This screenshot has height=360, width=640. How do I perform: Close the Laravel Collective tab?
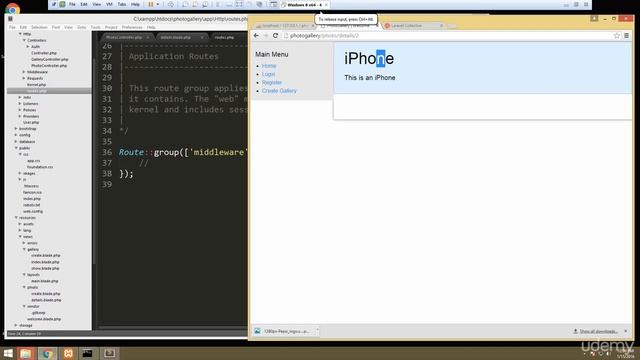coord(441,26)
